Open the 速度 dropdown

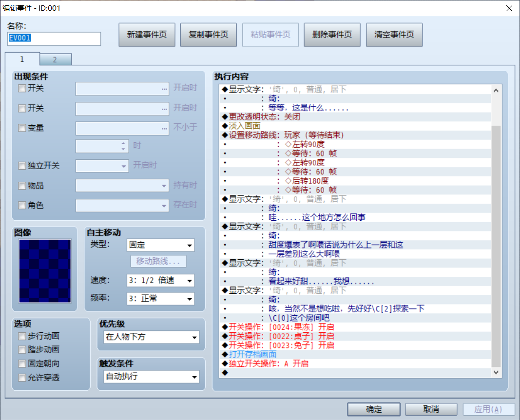coord(160,281)
